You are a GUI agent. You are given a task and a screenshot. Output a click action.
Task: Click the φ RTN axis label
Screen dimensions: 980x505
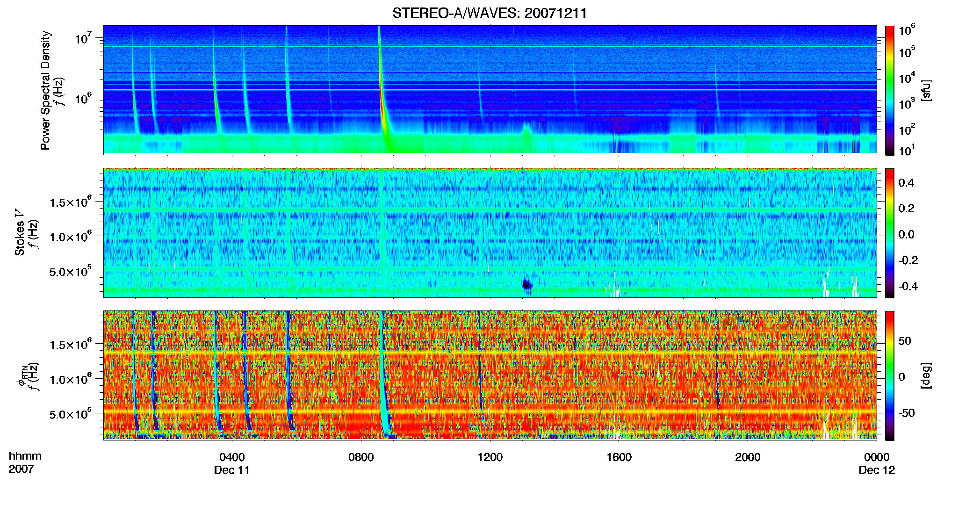point(22,375)
